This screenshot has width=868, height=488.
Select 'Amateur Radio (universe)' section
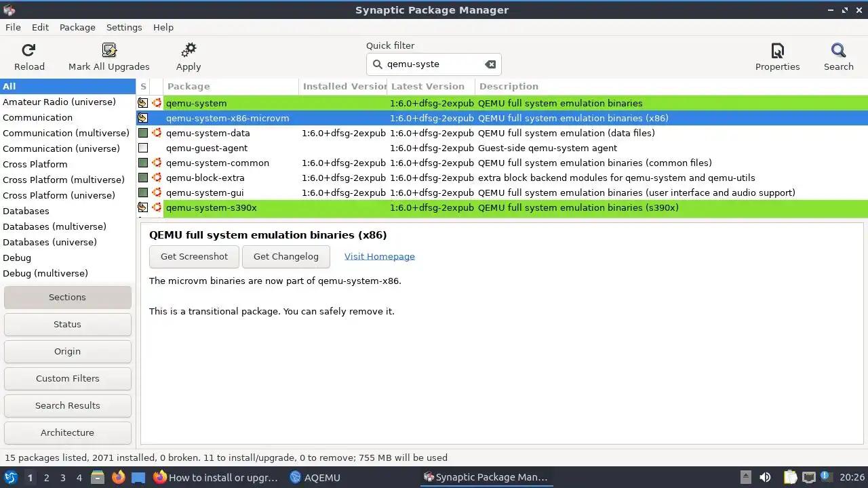tap(68, 102)
